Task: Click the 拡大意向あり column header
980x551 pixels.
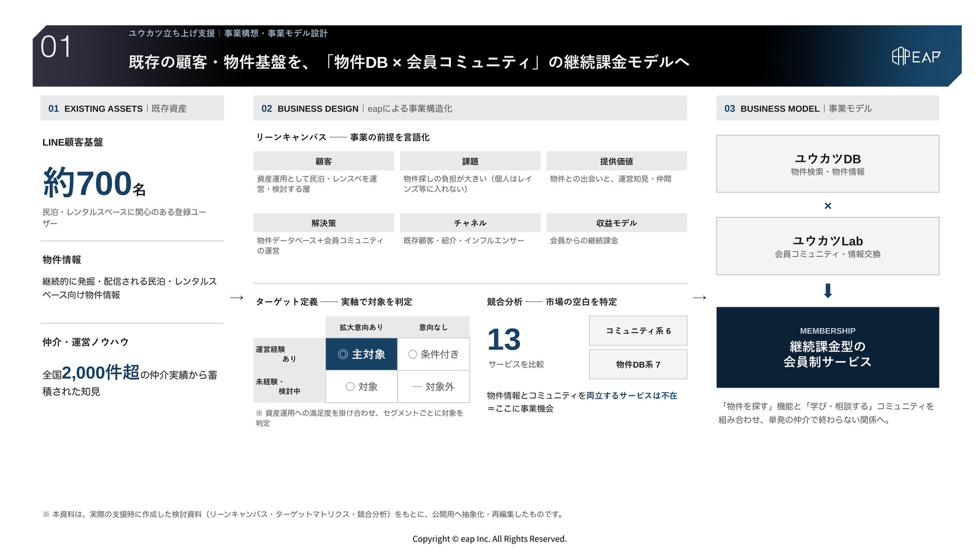Action: 361,327
